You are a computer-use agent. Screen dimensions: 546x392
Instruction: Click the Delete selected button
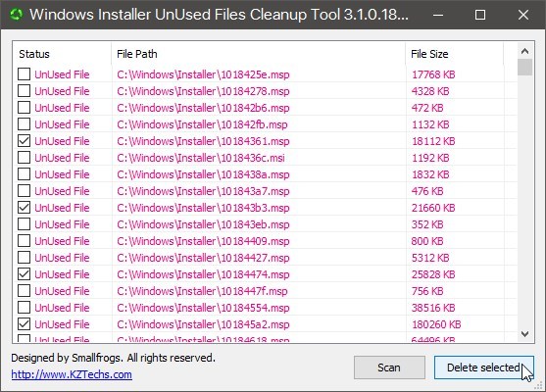483,367
